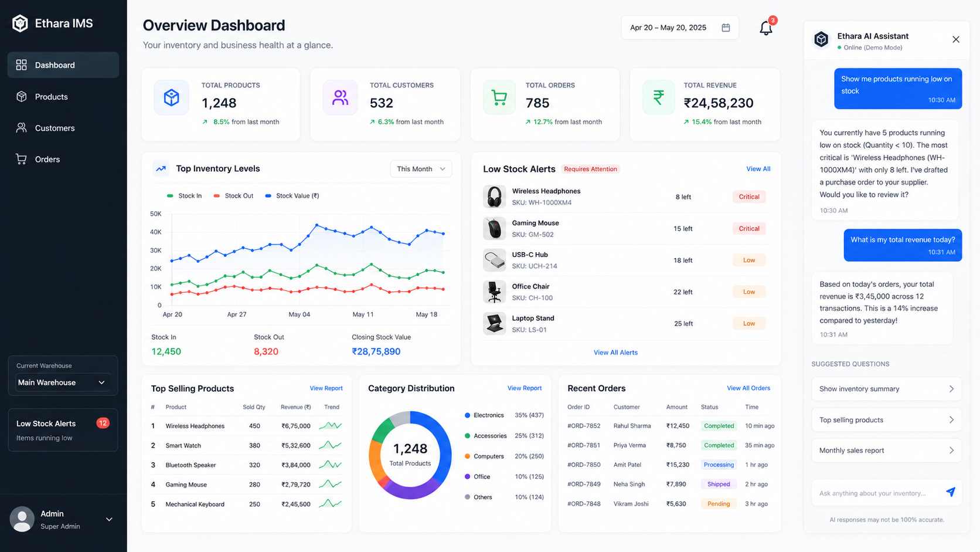Click the Mechanical Keyboard trend sparkline

tap(331, 504)
